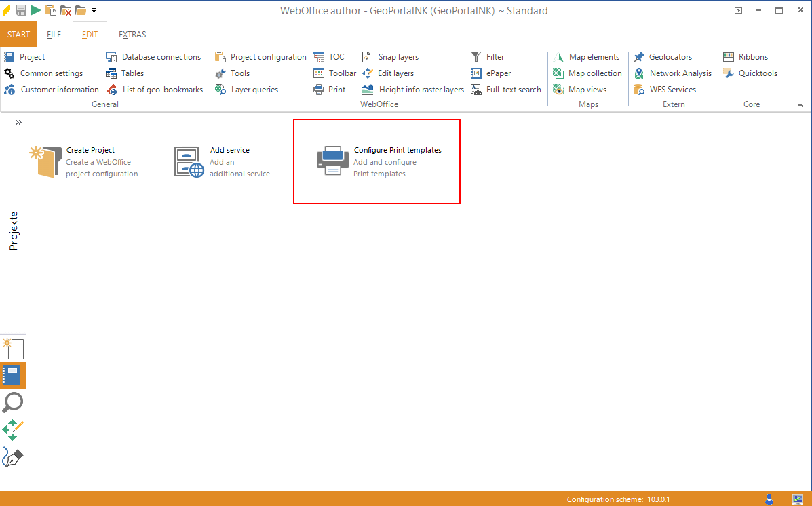Open Print in the WebOffice ribbon group
The image size is (812, 506).
tap(330, 90)
